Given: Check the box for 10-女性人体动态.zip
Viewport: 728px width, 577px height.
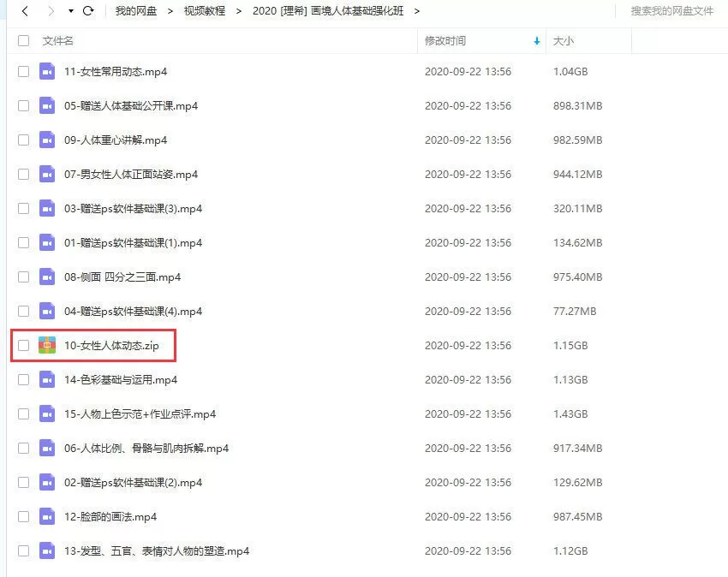Looking at the screenshot, I should click(23, 346).
